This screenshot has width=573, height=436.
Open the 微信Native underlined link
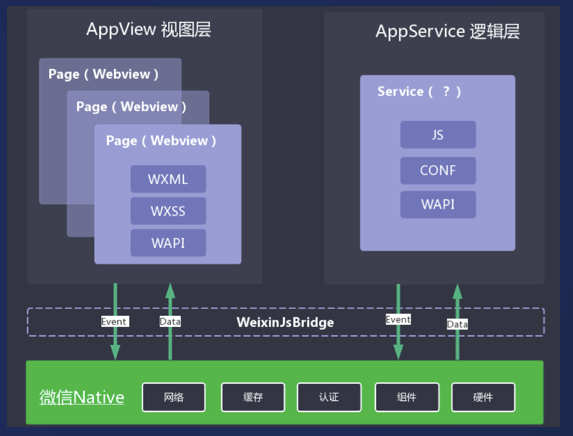pyautogui.click(x=82, y=397)
